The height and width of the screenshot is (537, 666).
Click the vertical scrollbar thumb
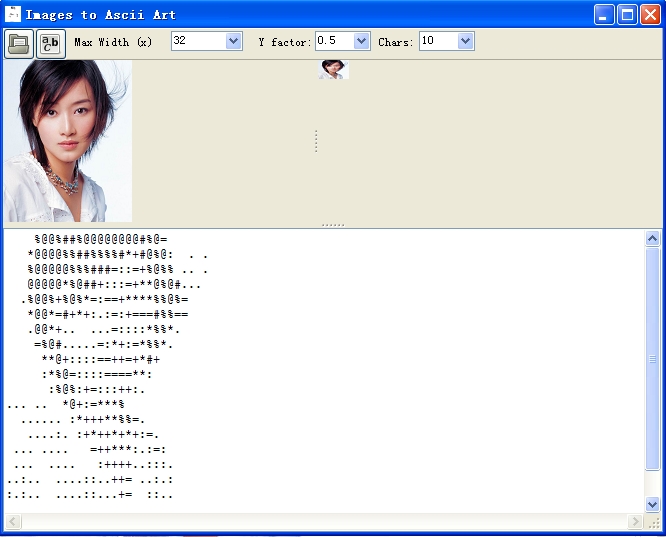click(652, 359)
